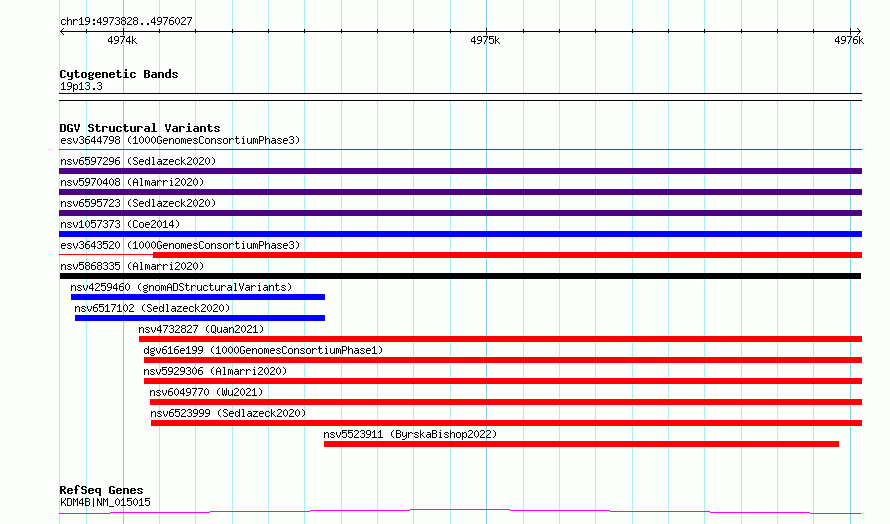Screen dimensions: 890x524
Task: Open the dgv616e199 1000GenomesConsortiumPhase1 label
Action: click(x=263, y=350)
